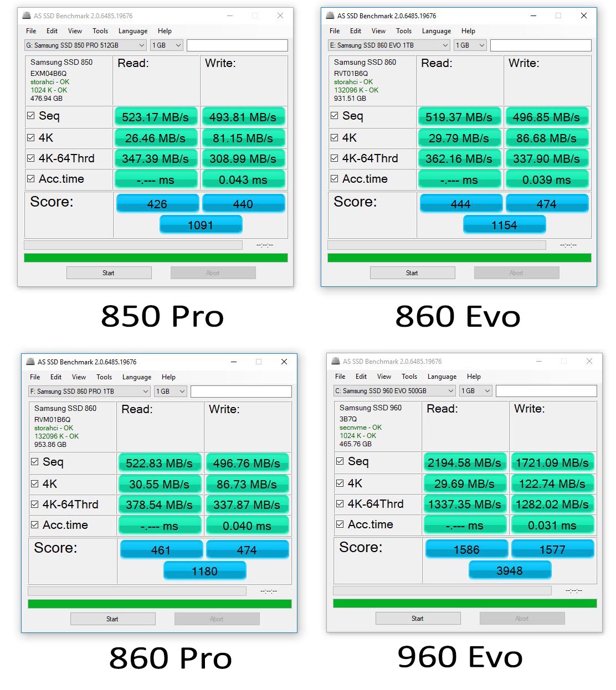Open the Tools menu in the 850 PRO window

[100, 31]
